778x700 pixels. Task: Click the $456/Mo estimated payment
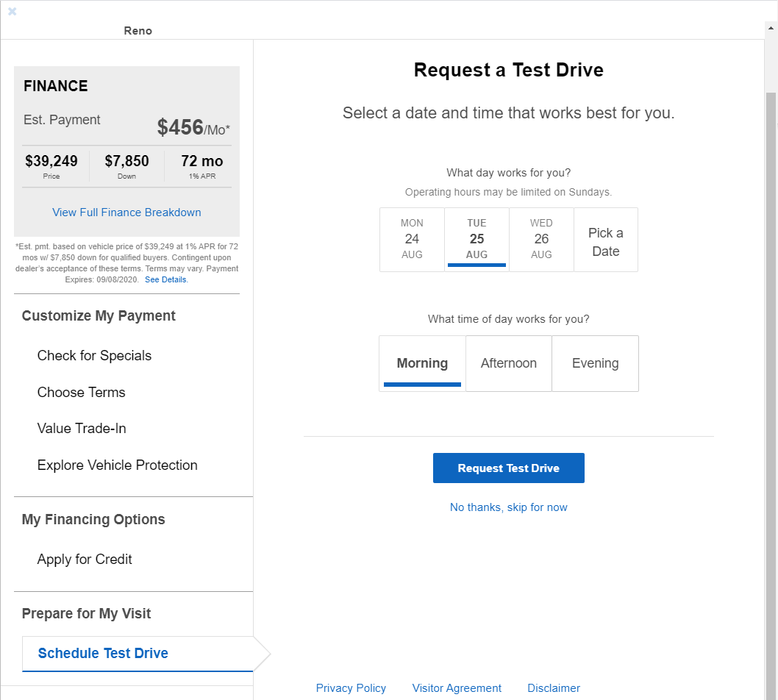point(193,127)
